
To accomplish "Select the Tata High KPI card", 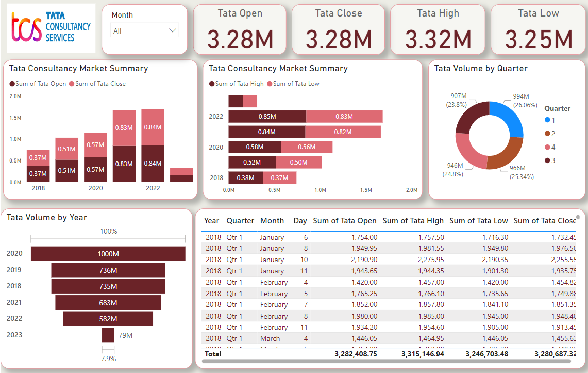I will 438,30.
